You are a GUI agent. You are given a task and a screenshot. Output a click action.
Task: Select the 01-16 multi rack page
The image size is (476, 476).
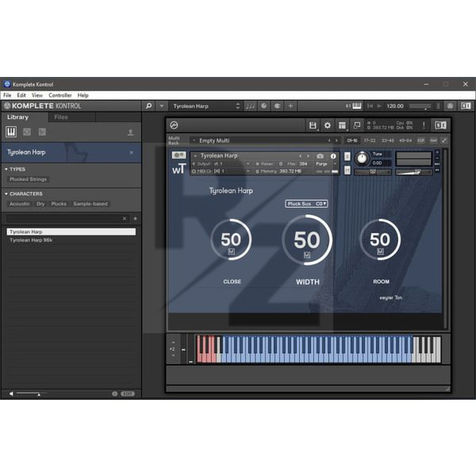pos(351,140)
